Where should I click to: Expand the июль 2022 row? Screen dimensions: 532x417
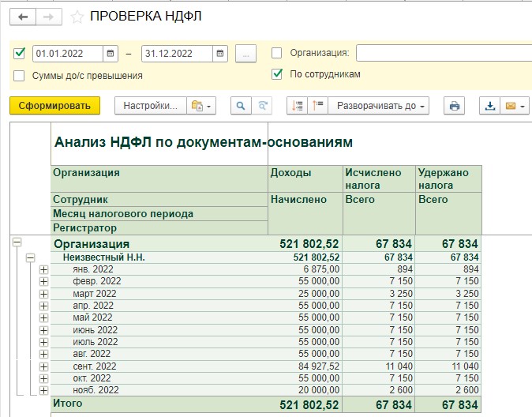[43, 342]
